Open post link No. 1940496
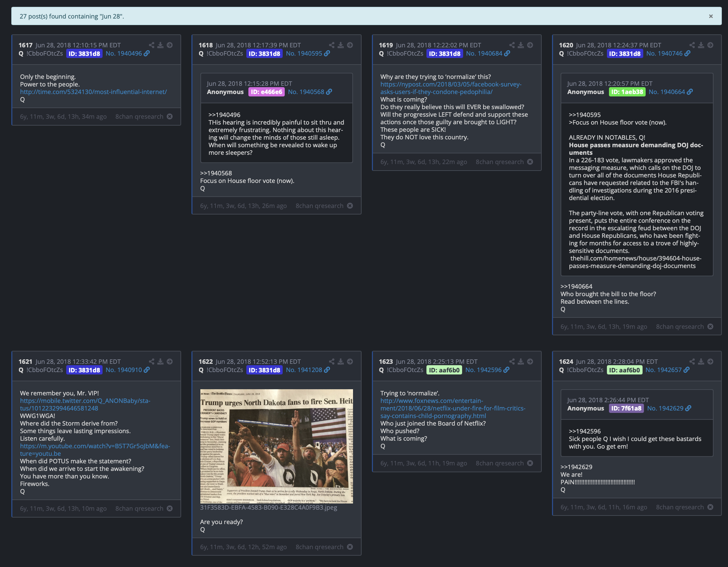Viewport: 728px width, 567px height. [128, 54]
